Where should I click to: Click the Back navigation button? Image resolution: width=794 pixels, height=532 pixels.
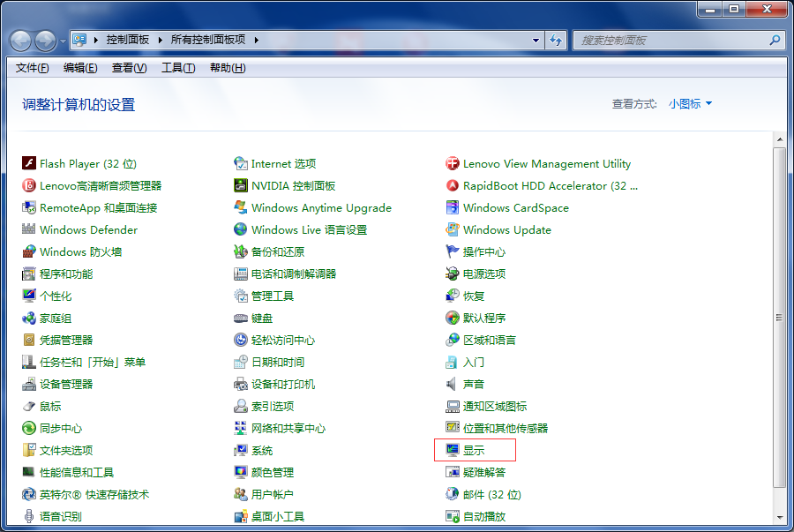pos(21,41)
